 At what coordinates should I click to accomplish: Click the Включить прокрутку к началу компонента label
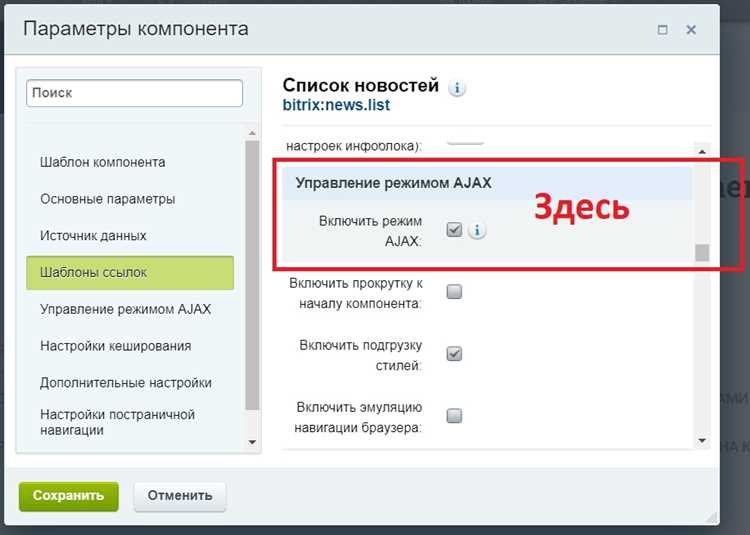click(356, 293)
